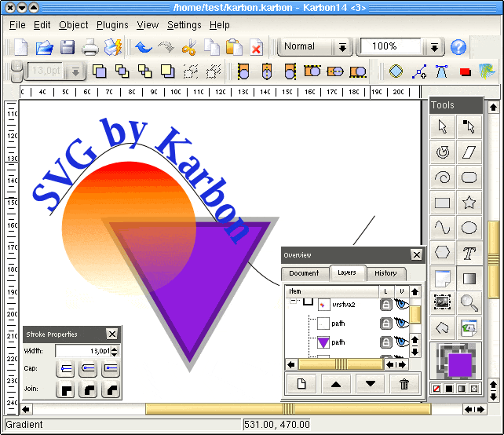The image size is (504, 435).
Task: Open help with question mark icon
Action: (x=458, y=47)
